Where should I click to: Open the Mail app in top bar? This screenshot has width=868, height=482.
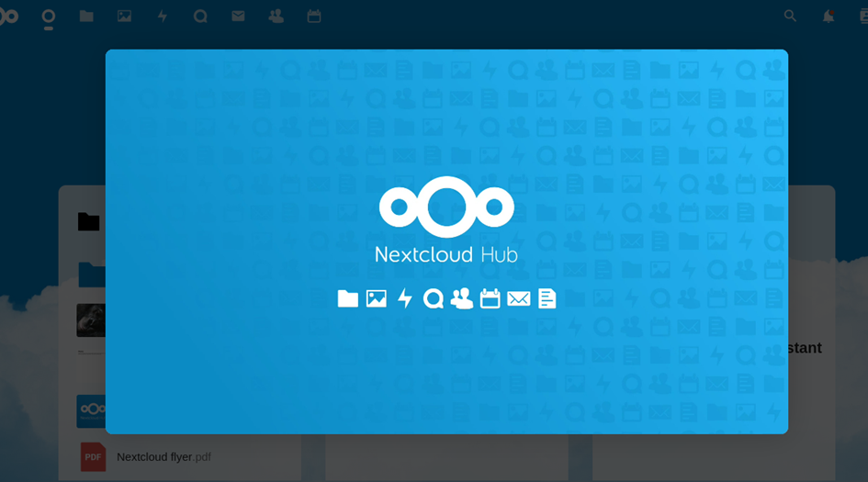(x=238, y=16)
